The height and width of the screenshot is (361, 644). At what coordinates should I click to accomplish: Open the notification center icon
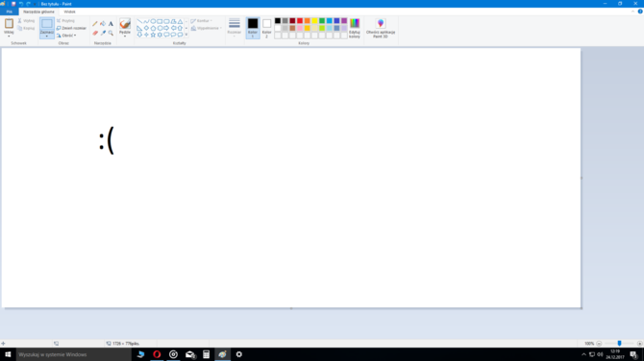(x=634, y=354)
